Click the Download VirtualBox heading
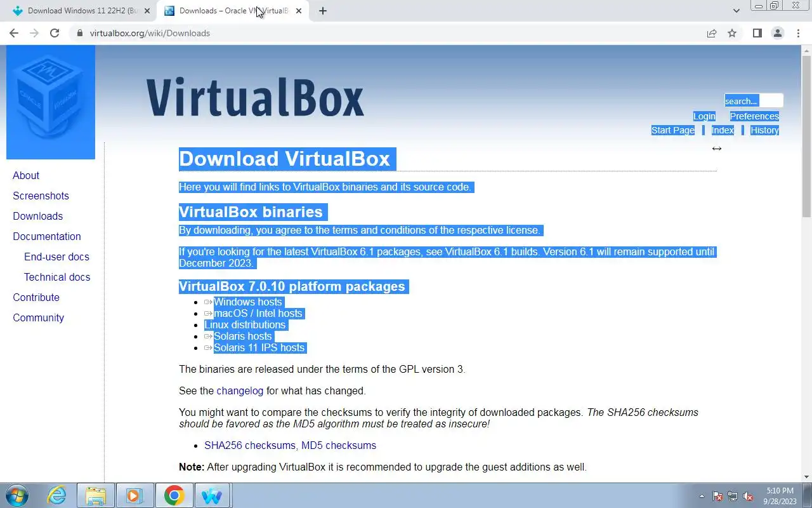The image size is (812, 508). click(x=284, y=159)
